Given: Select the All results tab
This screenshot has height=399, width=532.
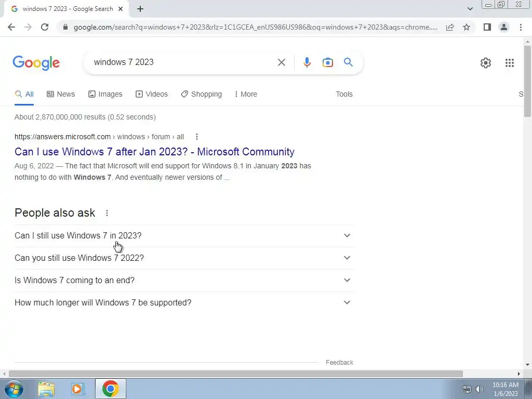Looking at the screenshot, I should tap(24, 95).
